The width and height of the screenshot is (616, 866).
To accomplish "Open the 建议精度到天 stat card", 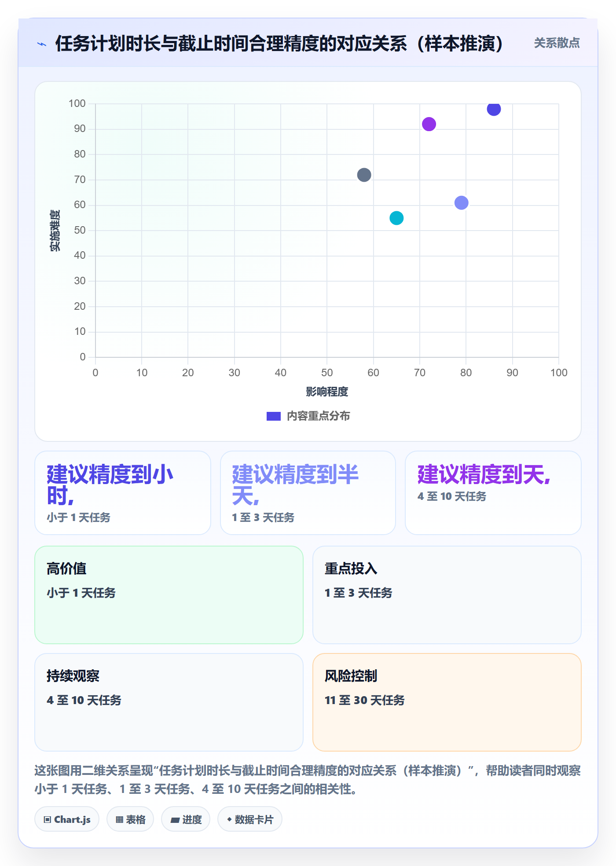I will (x=493, y=493).
